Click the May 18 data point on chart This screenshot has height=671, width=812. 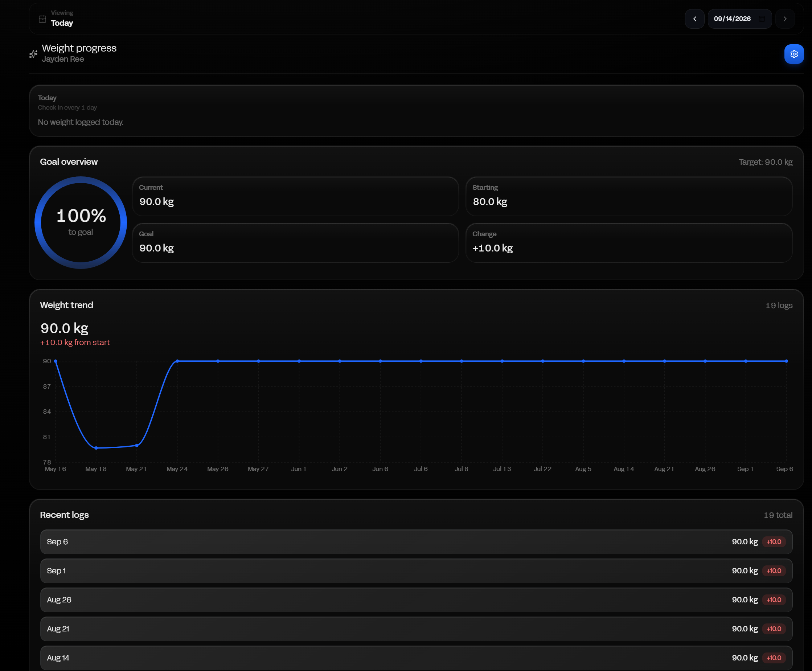coord(96,448)
